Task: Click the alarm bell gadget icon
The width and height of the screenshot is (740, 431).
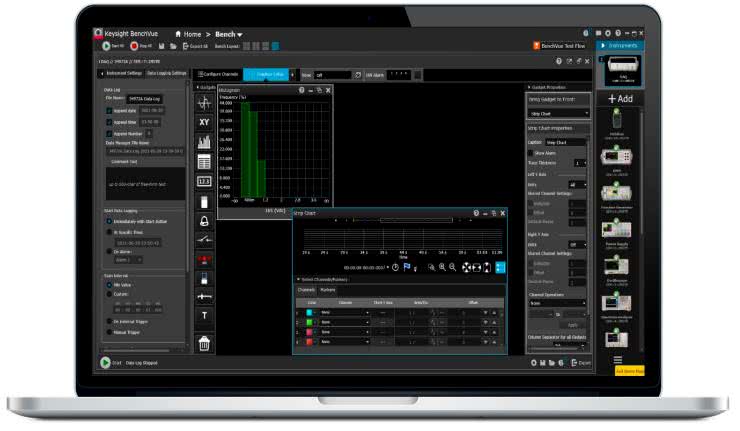Action: point(204,221)
